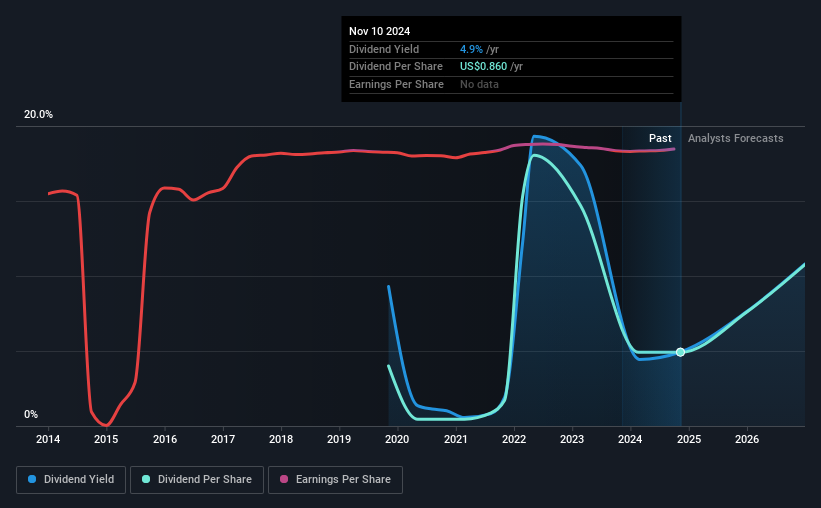
Task: Click the teal Dividend Per Share legend dot
Action: (x=146, y=479)
